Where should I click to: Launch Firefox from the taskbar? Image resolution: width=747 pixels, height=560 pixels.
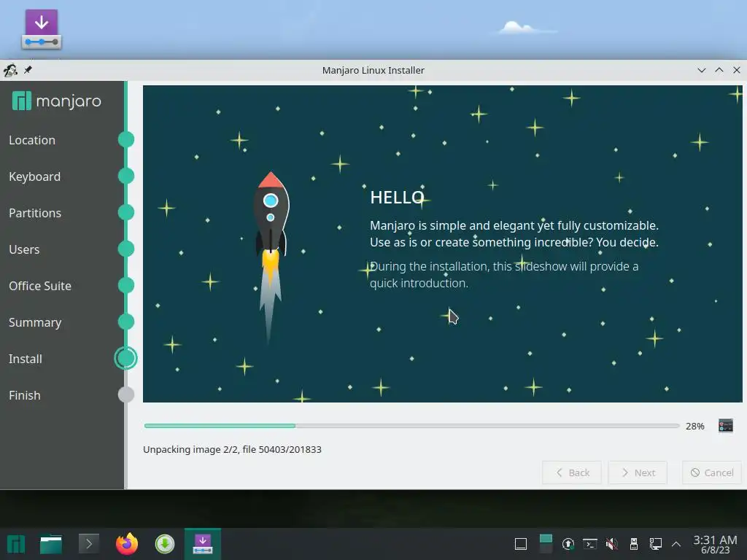click(127, 544)
